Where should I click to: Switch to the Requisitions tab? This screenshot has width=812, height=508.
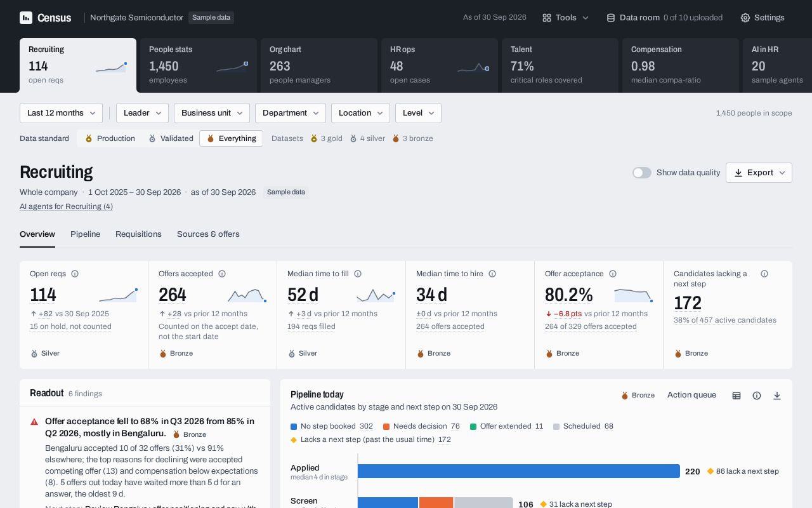point(138,234)
